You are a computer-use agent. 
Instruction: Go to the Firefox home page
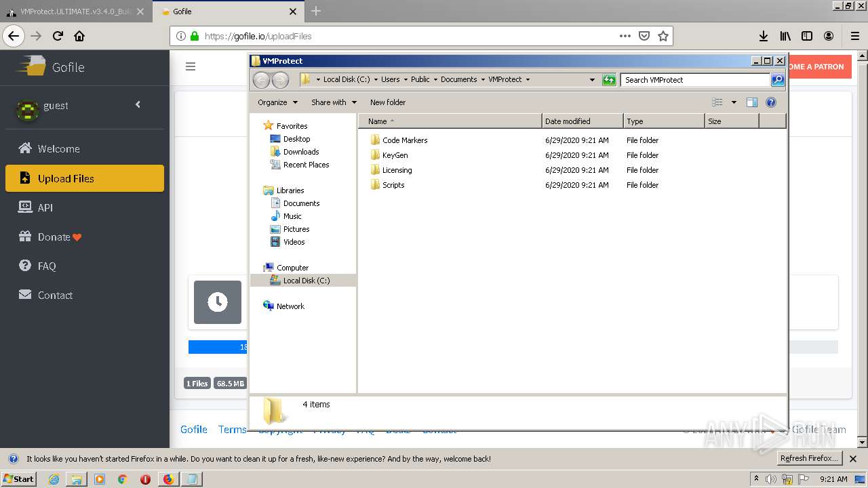point(79,36)
